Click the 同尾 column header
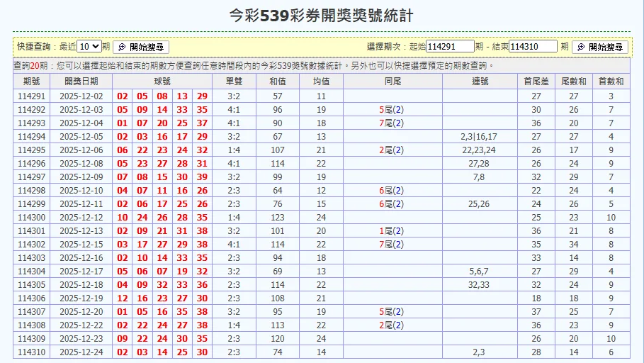 pos(392,82)
